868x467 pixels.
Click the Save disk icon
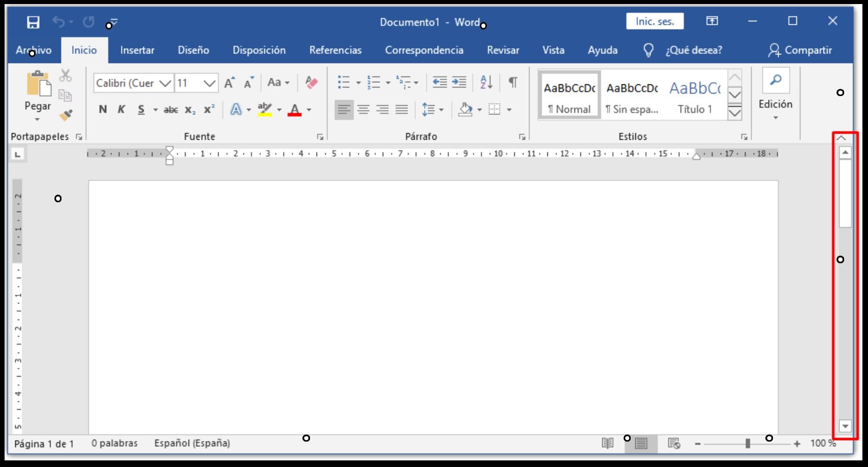click(33, 22)
